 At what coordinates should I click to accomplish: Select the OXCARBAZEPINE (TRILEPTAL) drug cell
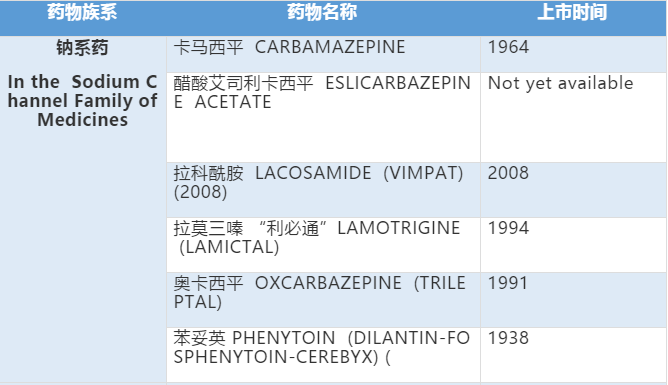pyautogui.click(x=323, y=300)
